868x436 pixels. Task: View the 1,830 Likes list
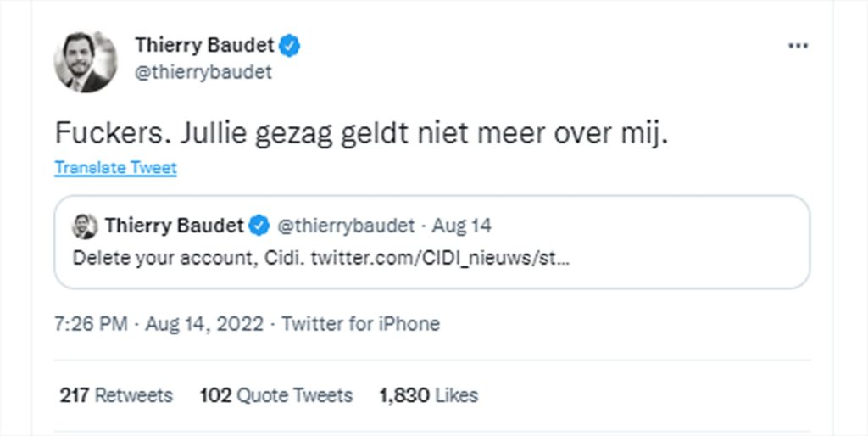pyautogui.click(x=428, y=395)
